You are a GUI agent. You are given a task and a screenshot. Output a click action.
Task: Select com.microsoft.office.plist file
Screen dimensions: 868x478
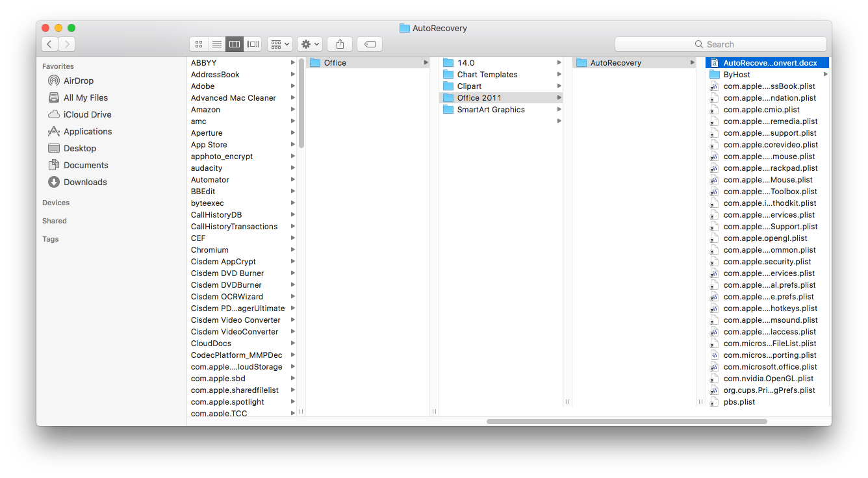770,367
